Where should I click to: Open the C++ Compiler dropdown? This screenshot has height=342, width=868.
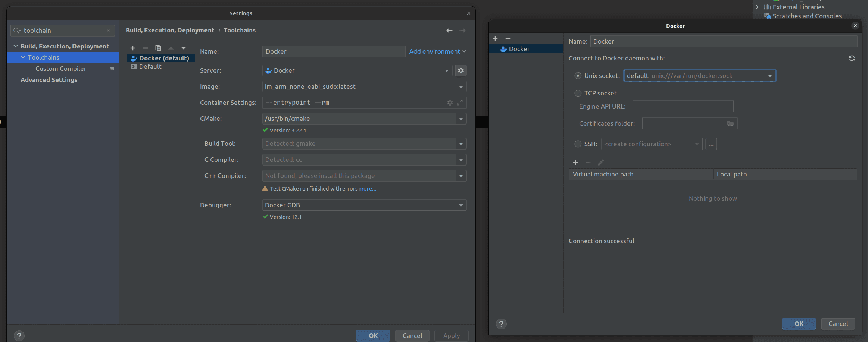point(461,176)
